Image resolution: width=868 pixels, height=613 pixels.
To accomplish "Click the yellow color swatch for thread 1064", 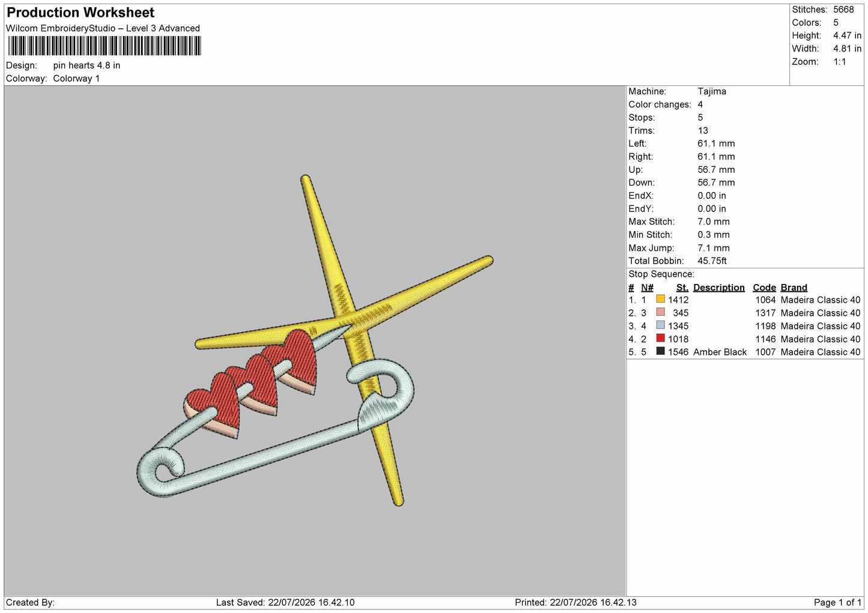I will 661,299.
